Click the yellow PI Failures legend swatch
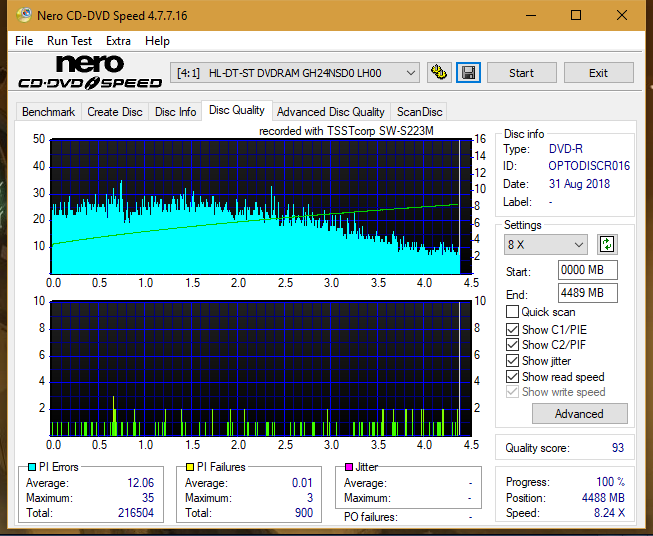The width and height of the screenshot is (653, 536). click(190, 467)
